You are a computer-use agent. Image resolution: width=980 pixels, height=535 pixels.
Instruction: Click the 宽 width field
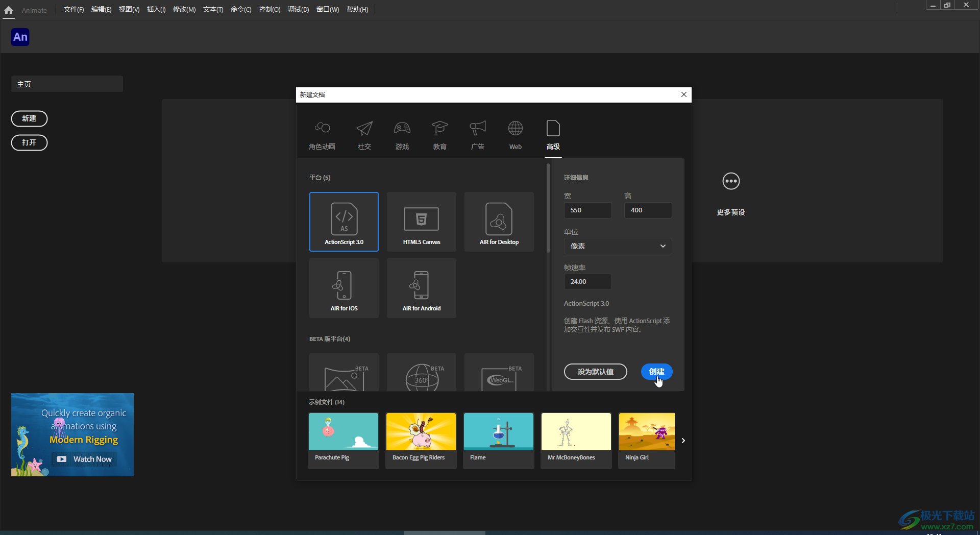587,210
